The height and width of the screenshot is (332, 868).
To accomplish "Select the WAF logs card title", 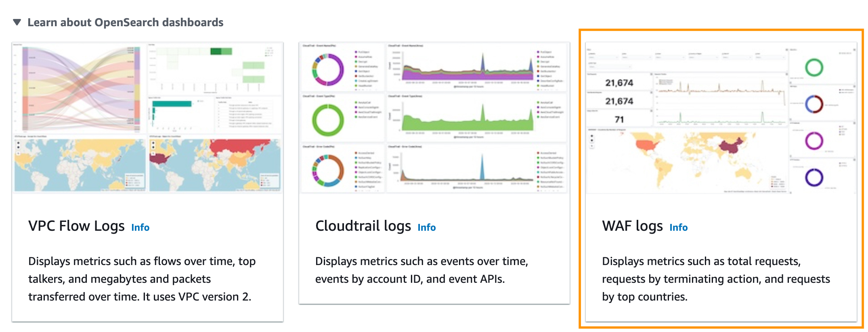I will tap(632, 226).
